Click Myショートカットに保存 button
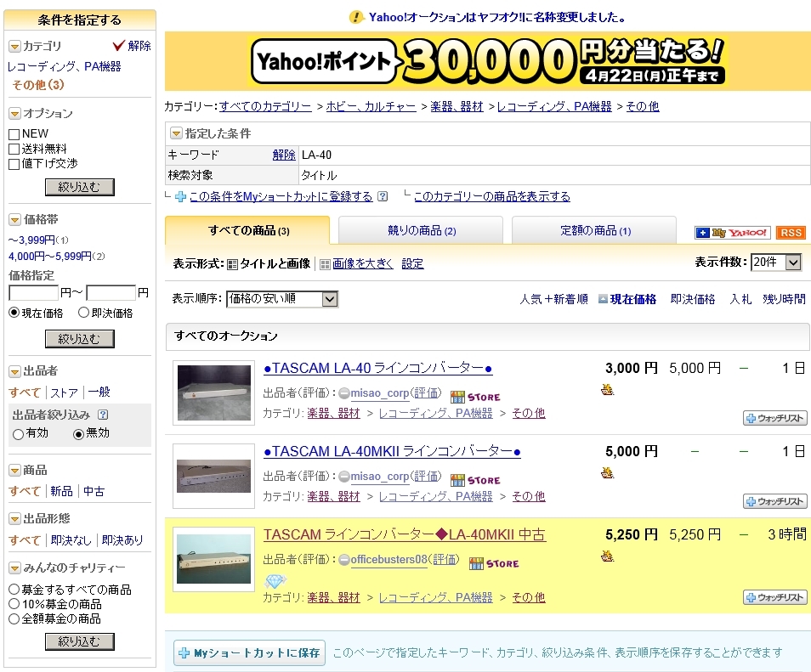 pos(249,652)
